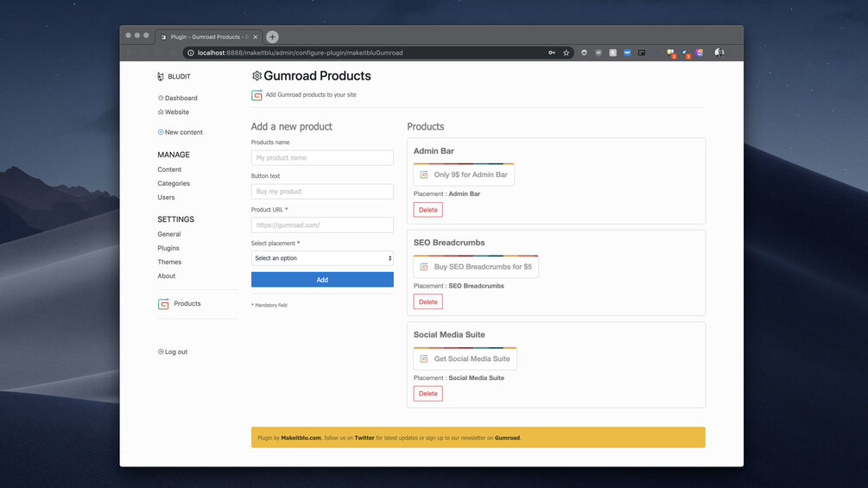The width and height of the screenshot is (868, 488).
Task: Click Gumroad icon in SEO Breadcrumbs button
Action: click(x=424, y=267)
